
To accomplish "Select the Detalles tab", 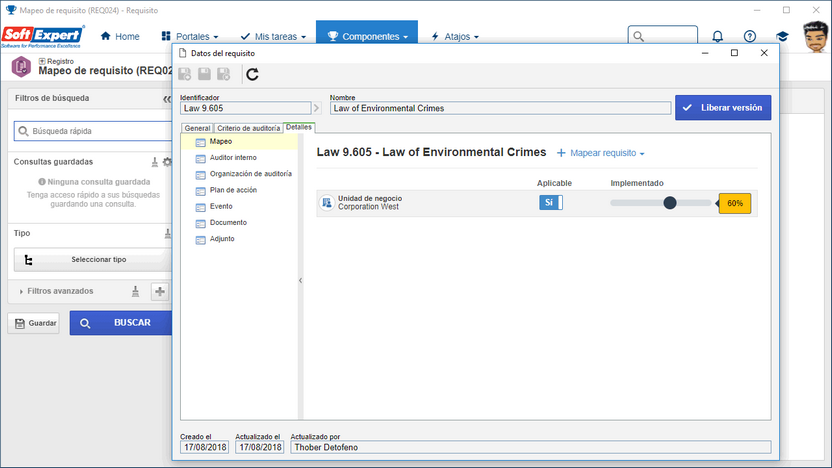I will [299, 127].
